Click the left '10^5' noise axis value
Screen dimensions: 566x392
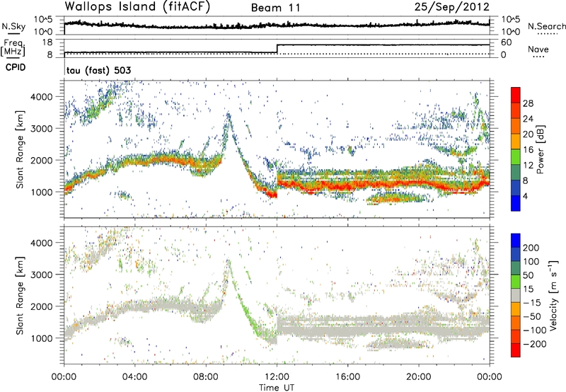[x=43, y=20]
